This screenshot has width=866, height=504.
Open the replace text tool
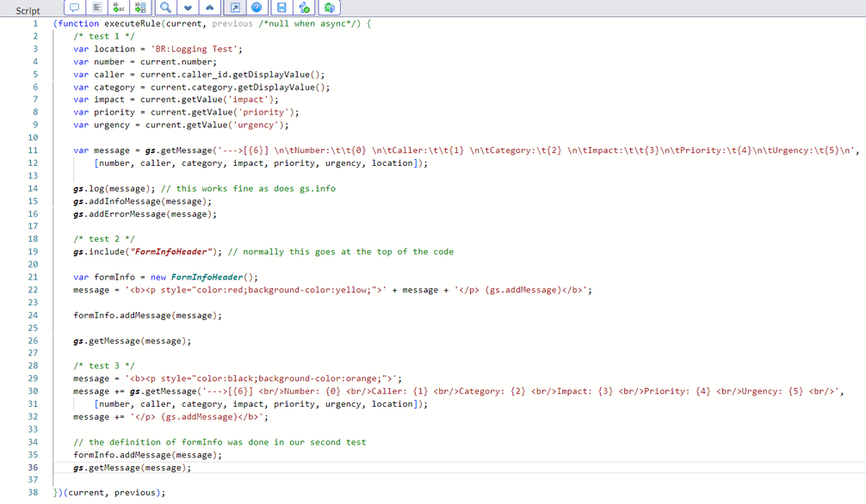tap(118, 7)
